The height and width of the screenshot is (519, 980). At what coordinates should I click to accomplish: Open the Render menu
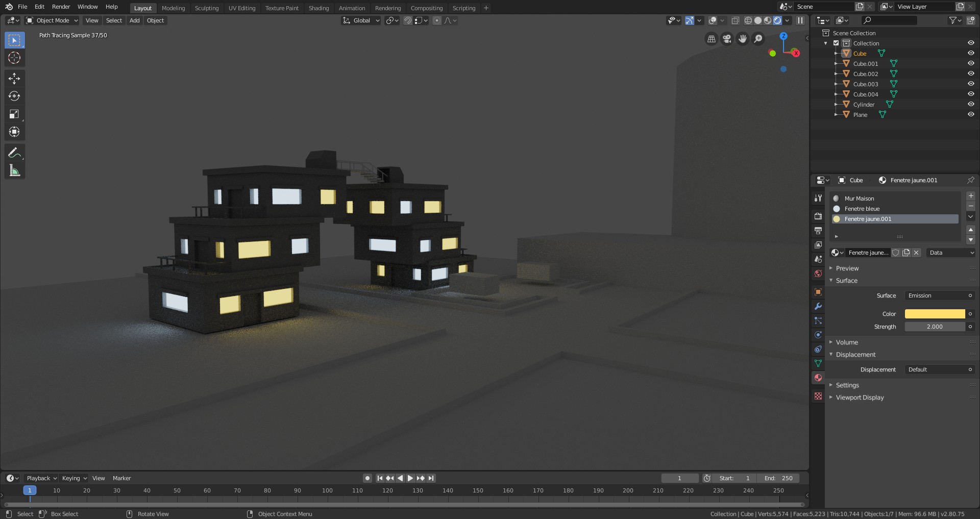coord(61,7)
